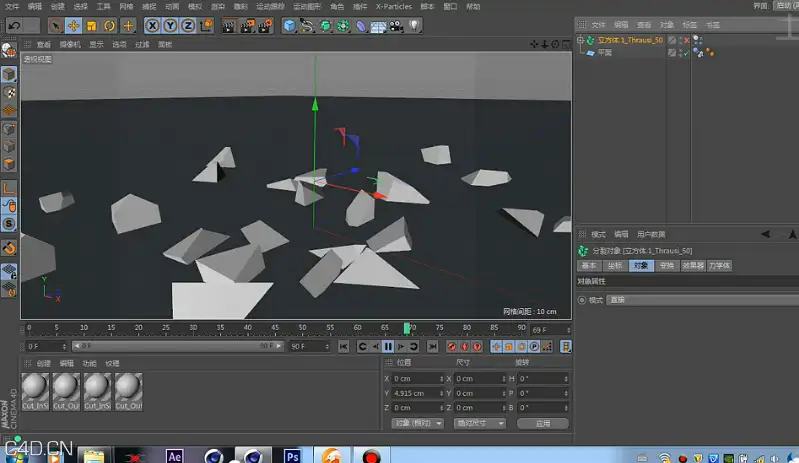Open After Effects from the taskbar
The image size is (799, 463).
click(x=174, y=456)
